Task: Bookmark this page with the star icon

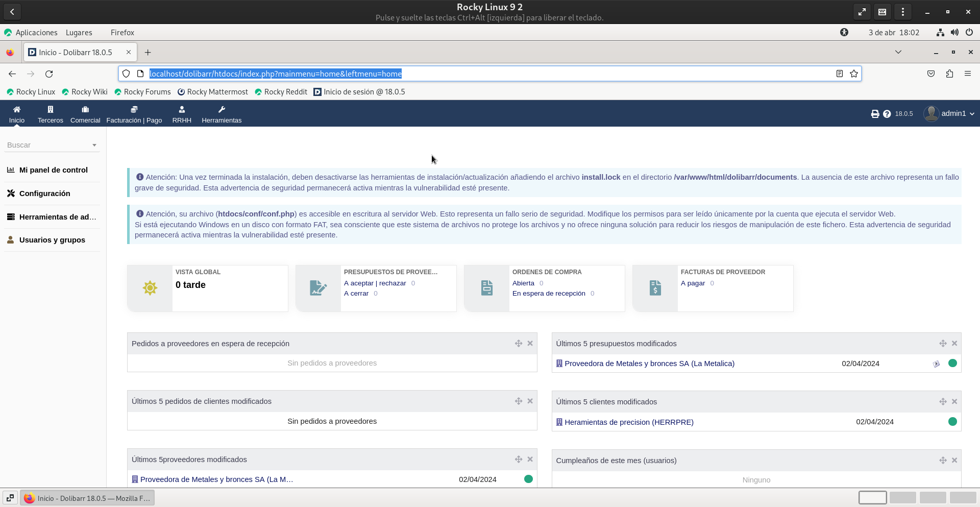Action: pyautogui.click(x=854, y=74)
